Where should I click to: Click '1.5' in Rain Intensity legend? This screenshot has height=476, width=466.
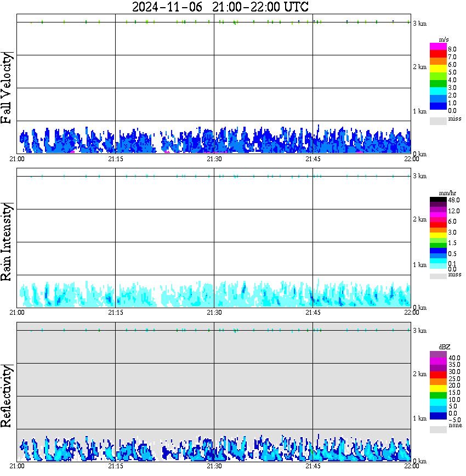pyautogui.click(x=452, y=243)
